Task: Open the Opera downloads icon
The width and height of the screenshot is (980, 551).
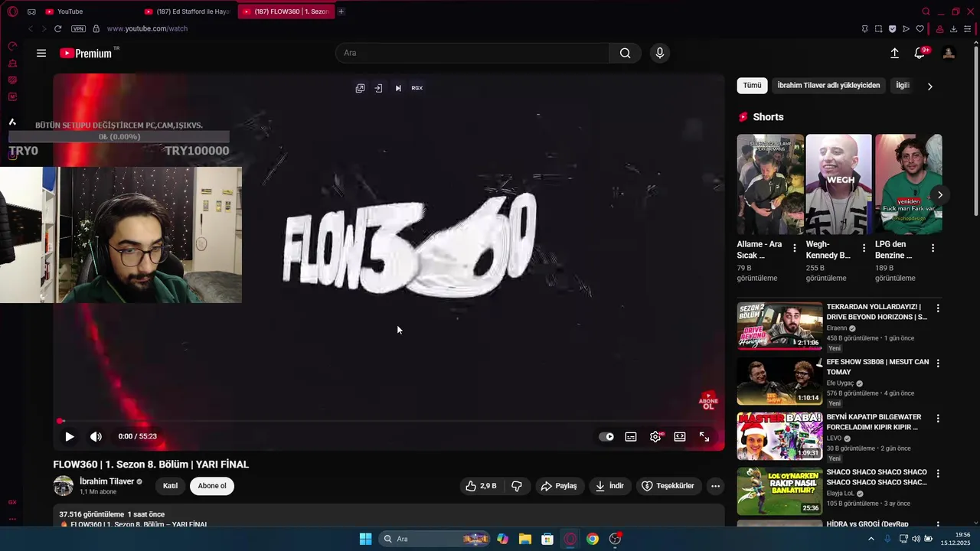Action: tap(953, 29)
